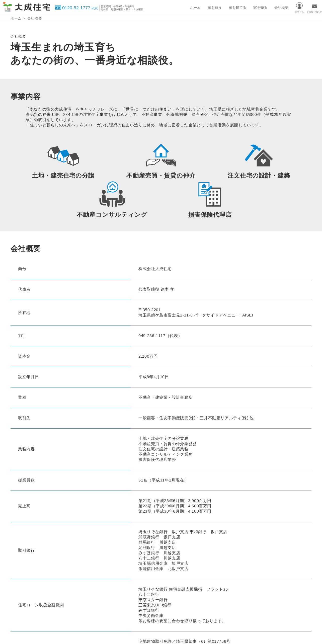The image size is (322, 644).
Task: Select the 群馬銀行 川越支店 line
Action: (157, 542)
